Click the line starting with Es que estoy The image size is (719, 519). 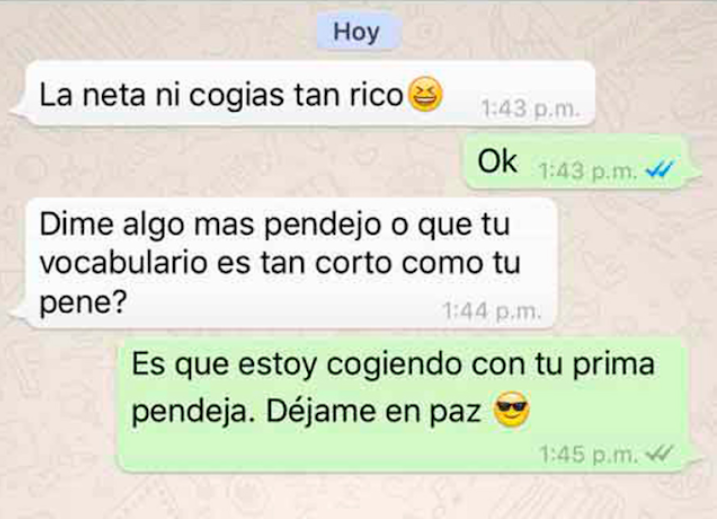pos(393,365)
